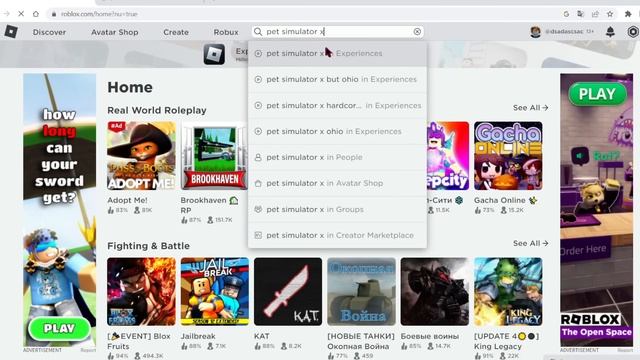Screen dimensions: 640x360
Task: Open Blox Fruits game thumbnail
Action: click(141, 291)
